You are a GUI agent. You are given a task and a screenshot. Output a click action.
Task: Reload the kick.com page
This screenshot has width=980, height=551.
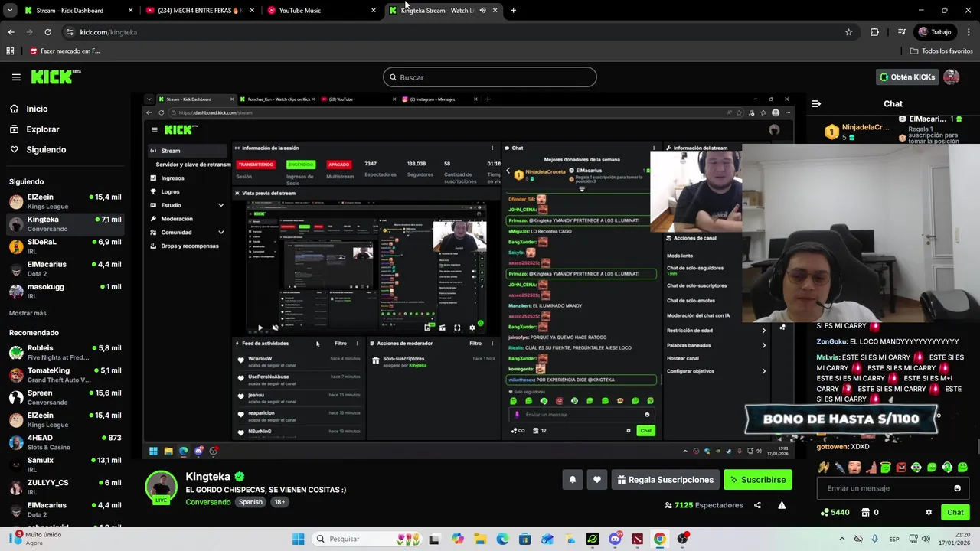(x=47, y=32)
